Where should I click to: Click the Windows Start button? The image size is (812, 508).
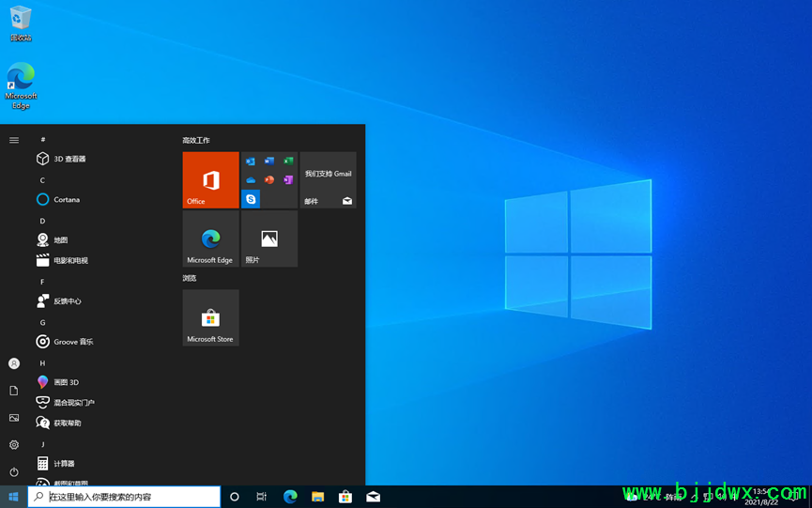(13, 497)
